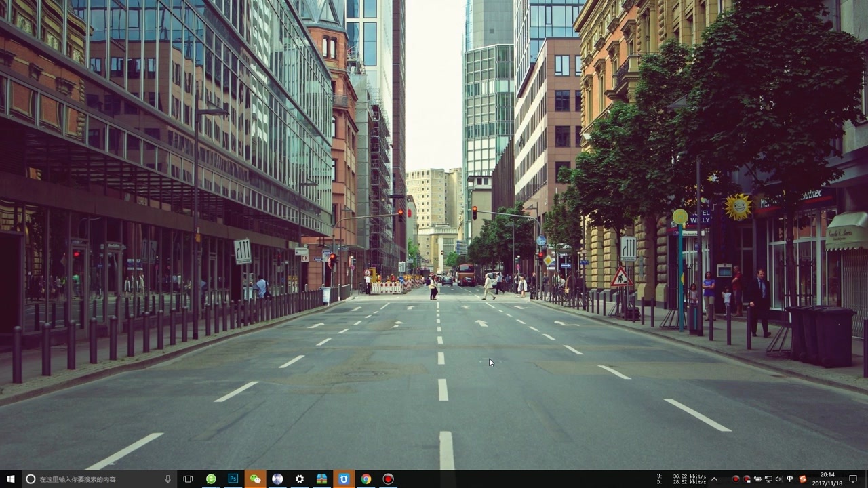
Task: Open Settings gear on taskbar
Action: tap(300, 479)
